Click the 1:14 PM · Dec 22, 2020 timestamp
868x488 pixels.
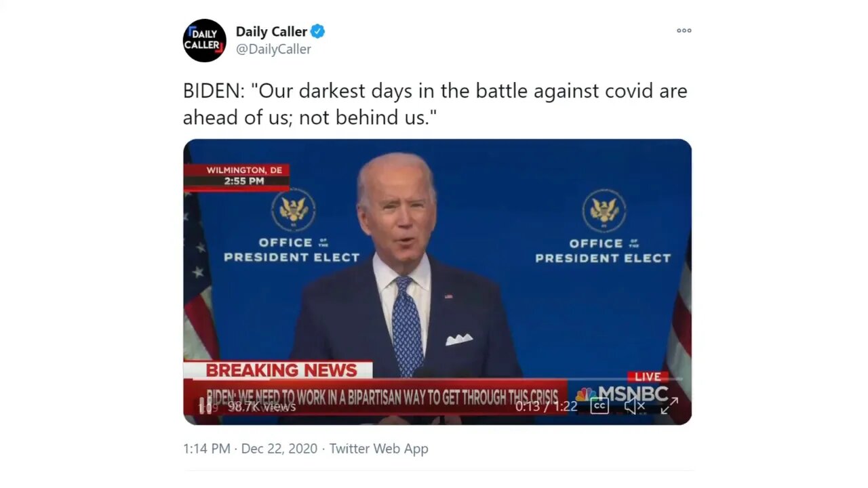[x=250, y=449]
